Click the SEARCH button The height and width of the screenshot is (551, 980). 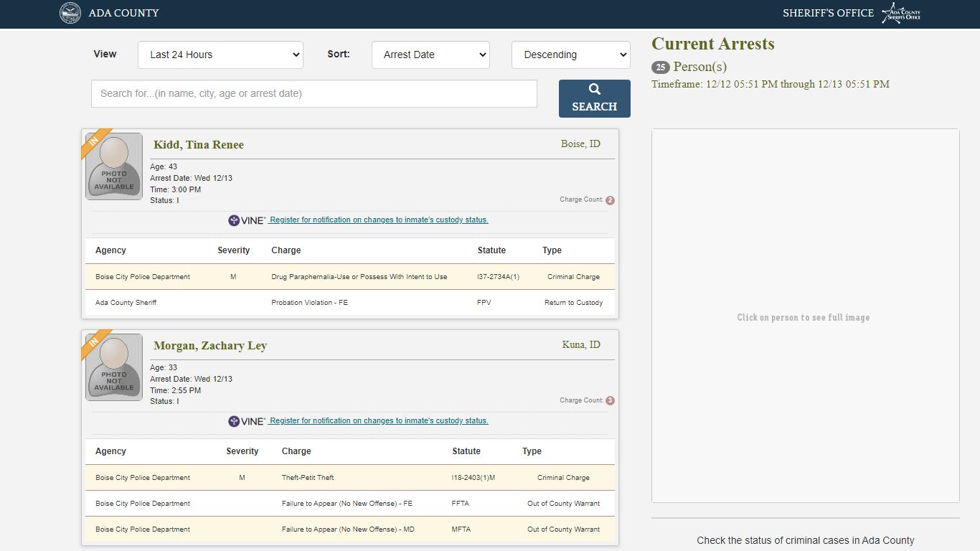(x=595, y=98)
